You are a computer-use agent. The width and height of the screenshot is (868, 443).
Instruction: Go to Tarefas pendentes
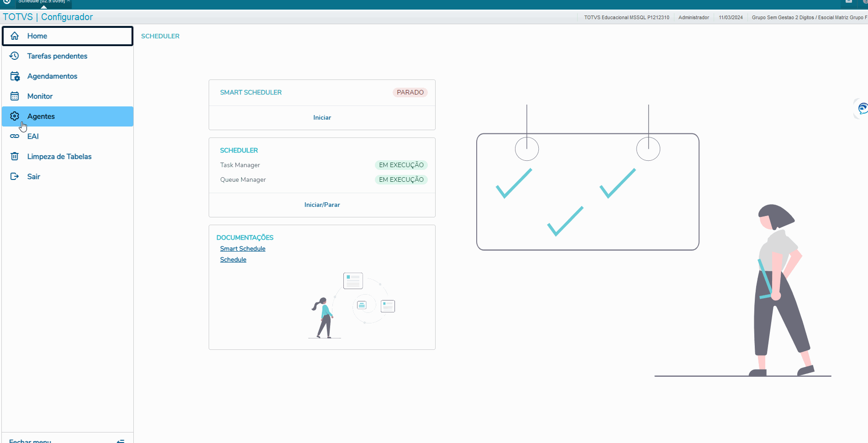pyautogui.click(x=68, y=56)
